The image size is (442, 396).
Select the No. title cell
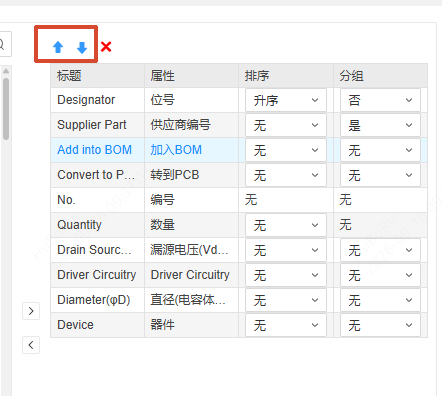(97, 200)
